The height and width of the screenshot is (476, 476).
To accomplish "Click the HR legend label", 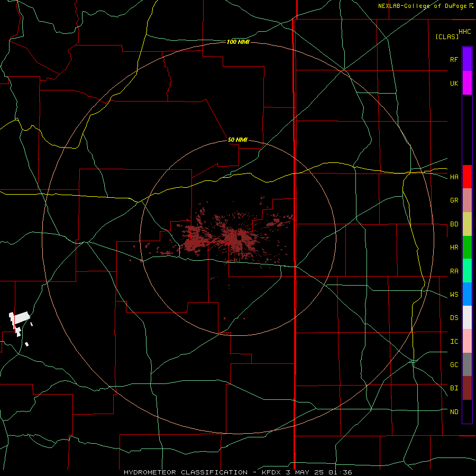I will click(454, 248).
